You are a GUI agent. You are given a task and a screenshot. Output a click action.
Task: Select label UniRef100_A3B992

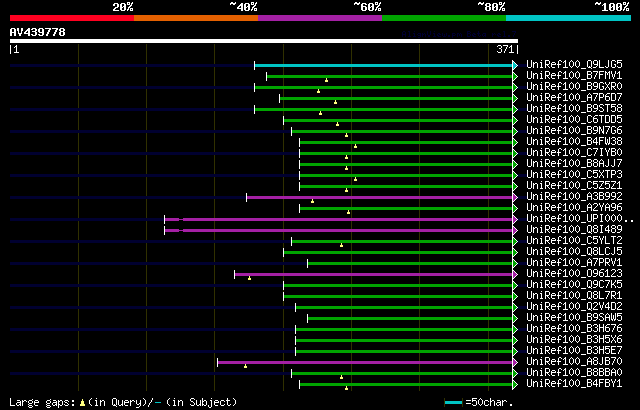coord(574,197)
